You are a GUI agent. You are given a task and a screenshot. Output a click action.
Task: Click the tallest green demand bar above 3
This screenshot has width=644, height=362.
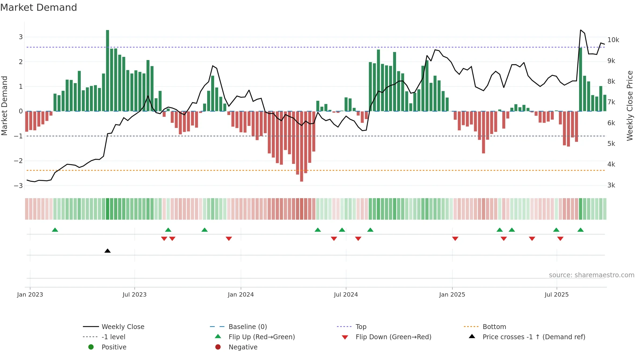click(x=108, y=71)
